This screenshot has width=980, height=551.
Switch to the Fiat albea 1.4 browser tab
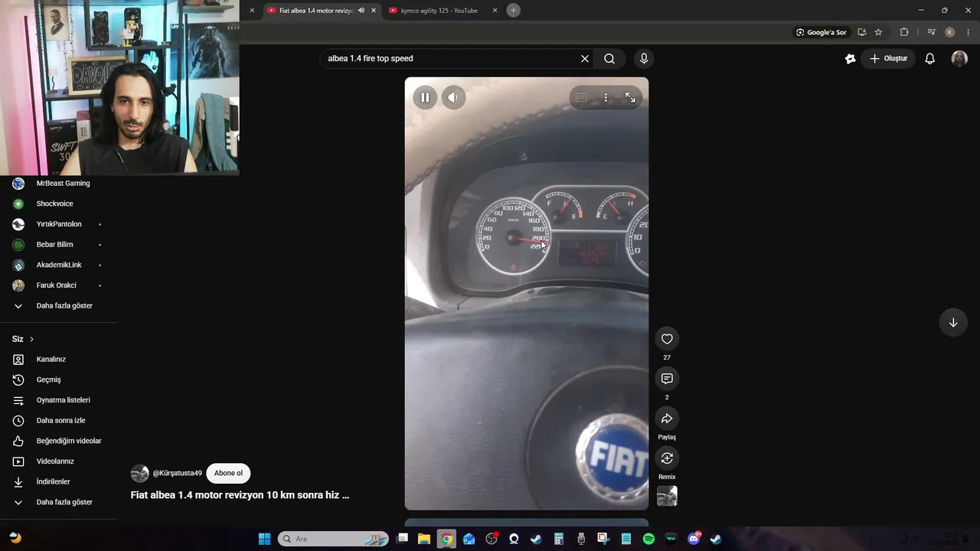(x=315, y=11)
